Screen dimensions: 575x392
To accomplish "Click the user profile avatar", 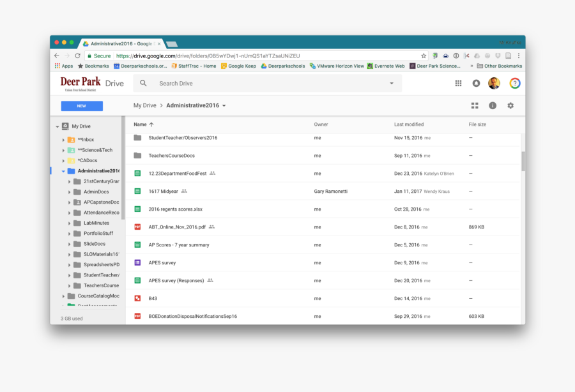I will (x=494, y=83).
